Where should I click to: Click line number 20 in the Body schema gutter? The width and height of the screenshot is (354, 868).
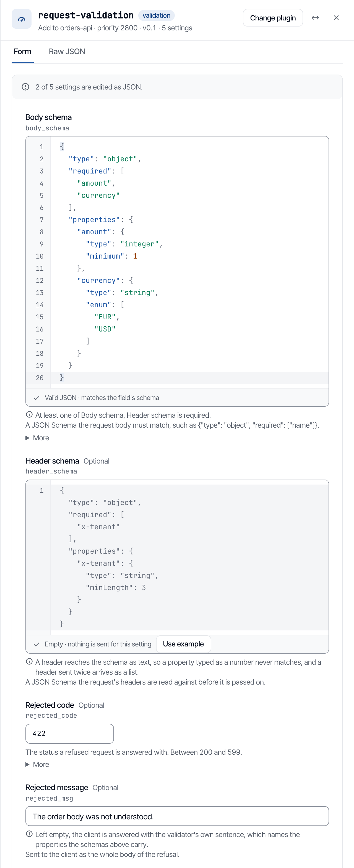coord(40,378)
